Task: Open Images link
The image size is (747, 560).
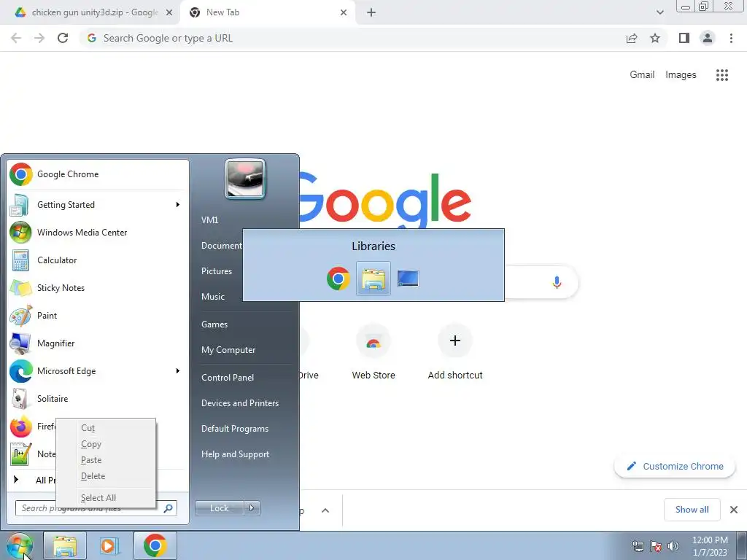Action: point(681,75)
